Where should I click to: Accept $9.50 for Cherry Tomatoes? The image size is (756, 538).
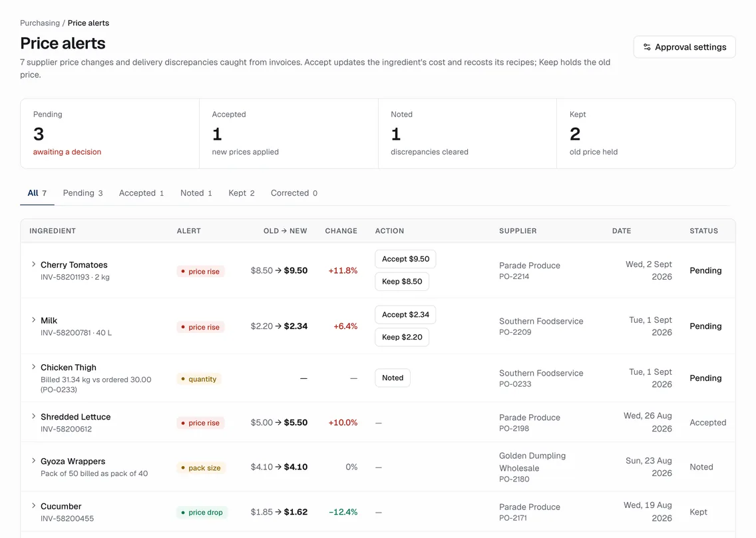[x=405, y=259]
